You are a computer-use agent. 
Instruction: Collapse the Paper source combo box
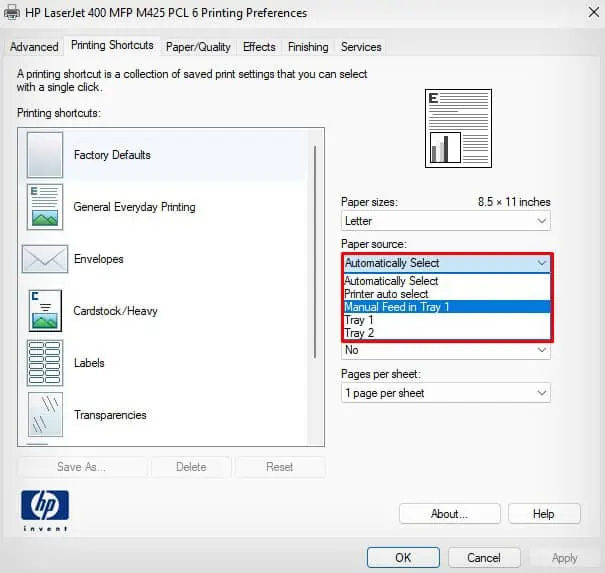(x=447, y=263)
